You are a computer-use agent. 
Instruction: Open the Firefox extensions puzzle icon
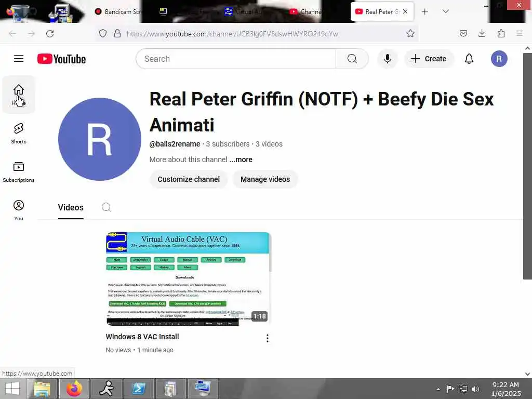(x=501, y=33)
